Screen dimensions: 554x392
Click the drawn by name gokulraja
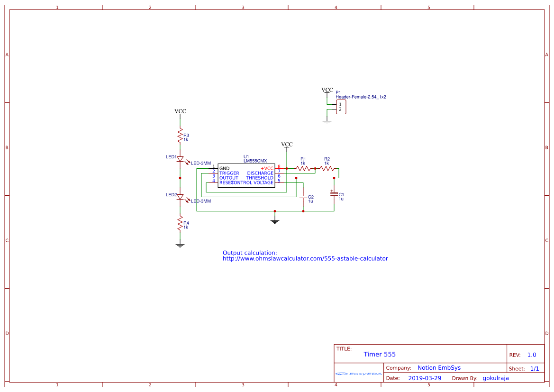(x=496, y=378)
